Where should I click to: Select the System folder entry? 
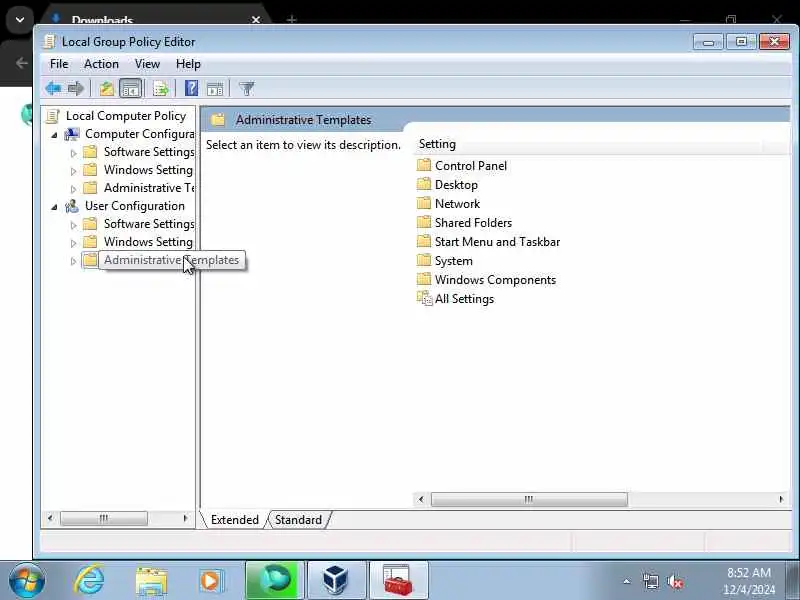[454, 261]
